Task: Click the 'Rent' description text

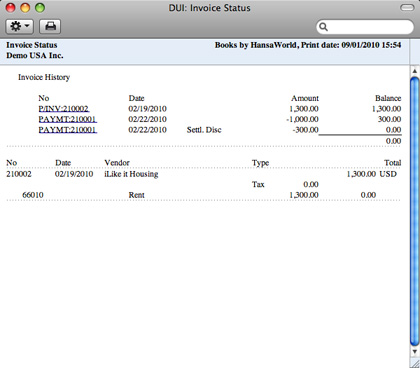Action: pyautogui.click(x=137, y=195)
